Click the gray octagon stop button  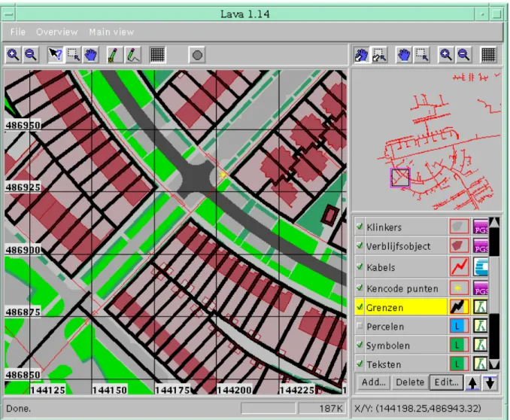(197, 55)
